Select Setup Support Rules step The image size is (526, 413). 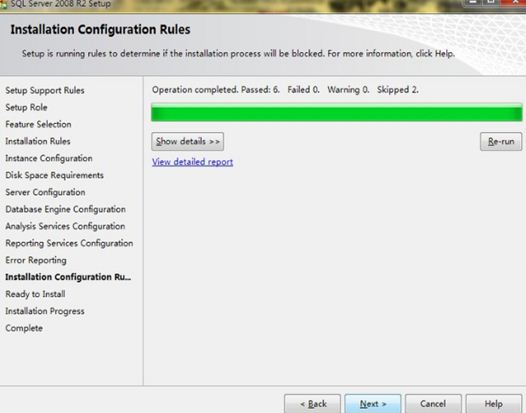[x=45, y=91]
